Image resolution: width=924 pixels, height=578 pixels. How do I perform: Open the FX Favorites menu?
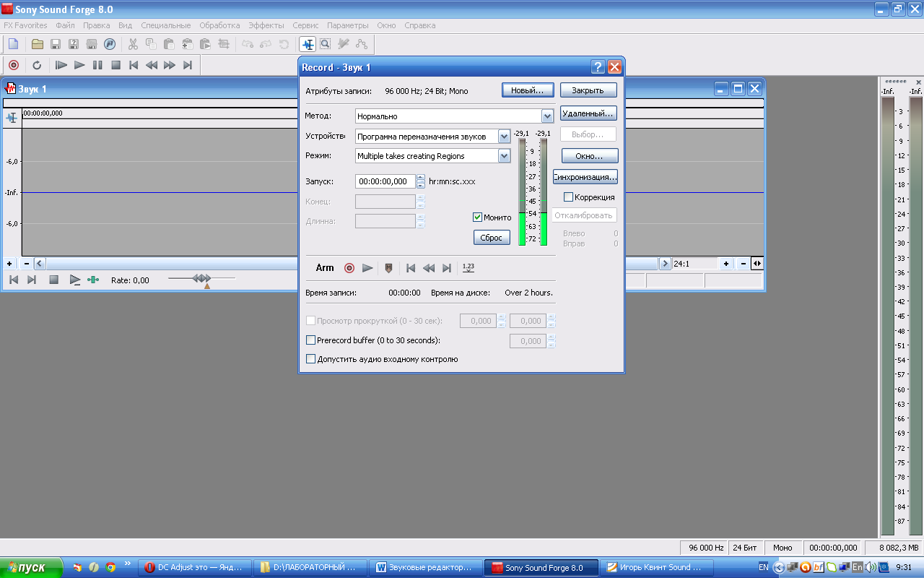pyautogui.click(x=25, y=25)
